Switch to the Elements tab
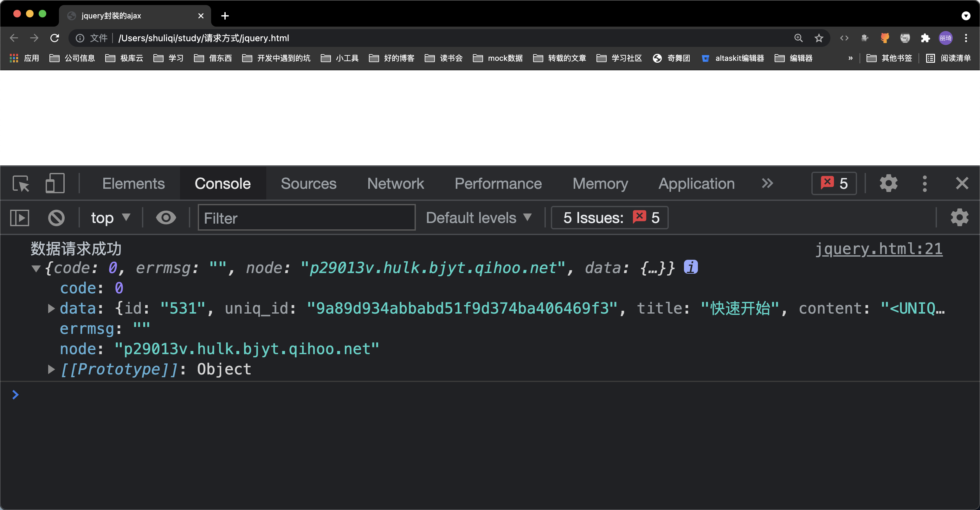Image resolution: width=980 pixels, height=510 pixels. click(133, 184)
